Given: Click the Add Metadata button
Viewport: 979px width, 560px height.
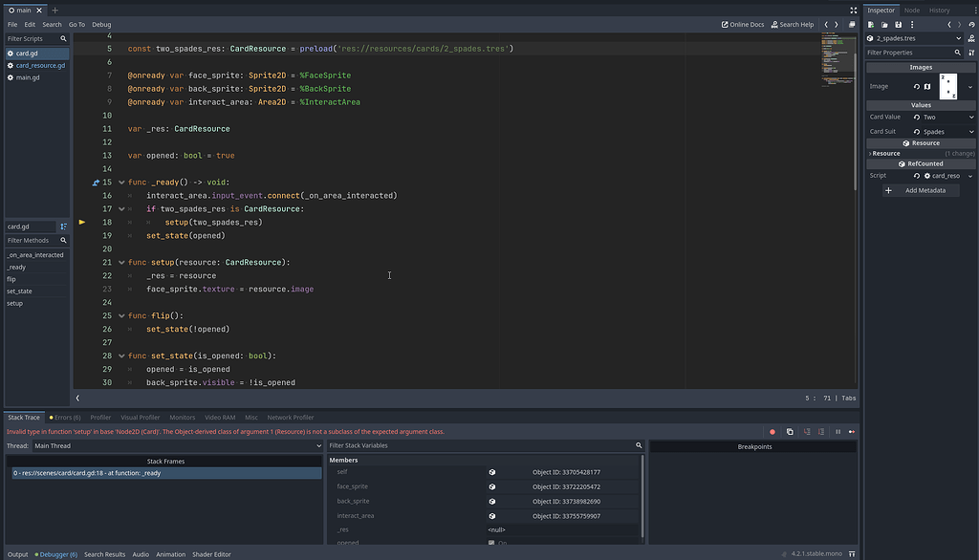Looking at the screenshot, I should click(921, 190).
